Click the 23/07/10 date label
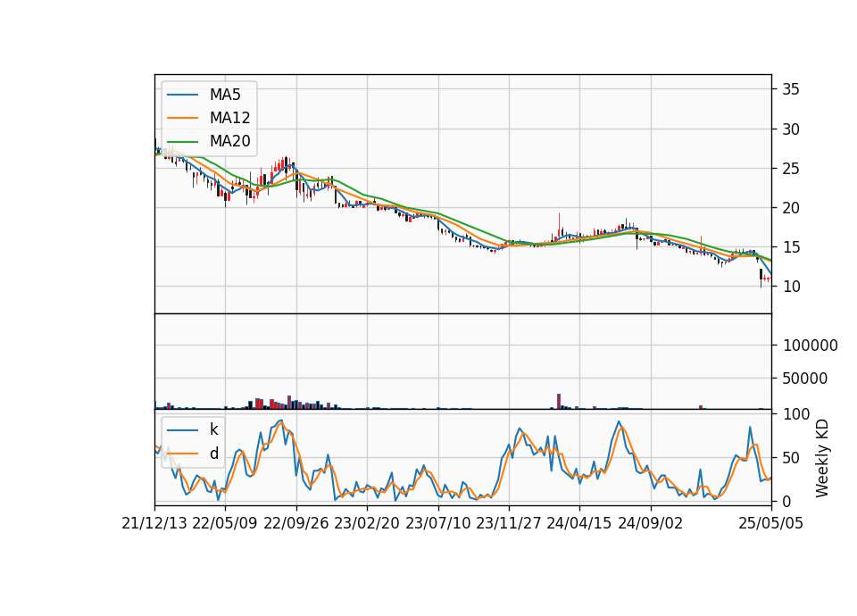Image resolution: width=857 pixels, height=616 pixels. click(437, 523)
